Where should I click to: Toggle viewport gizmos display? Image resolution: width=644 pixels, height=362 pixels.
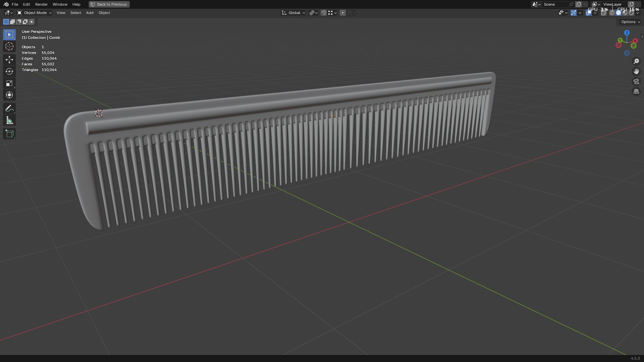(x=574, y=13)
